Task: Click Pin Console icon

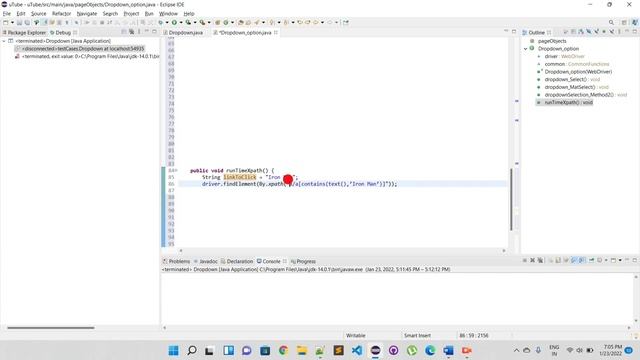Action: coord(591,260)
